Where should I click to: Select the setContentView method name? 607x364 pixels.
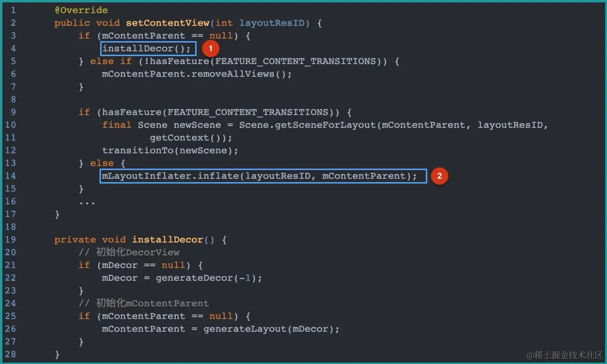pos(167,23)
